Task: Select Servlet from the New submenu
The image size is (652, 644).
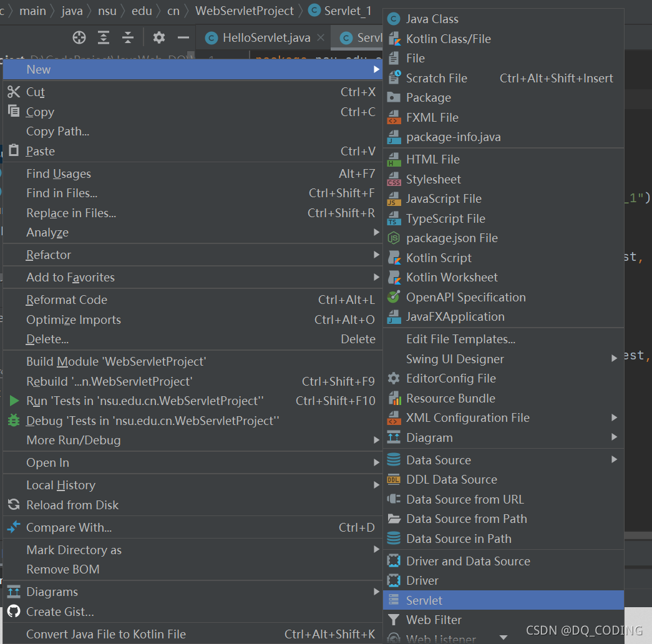Action: pos(503,600)
